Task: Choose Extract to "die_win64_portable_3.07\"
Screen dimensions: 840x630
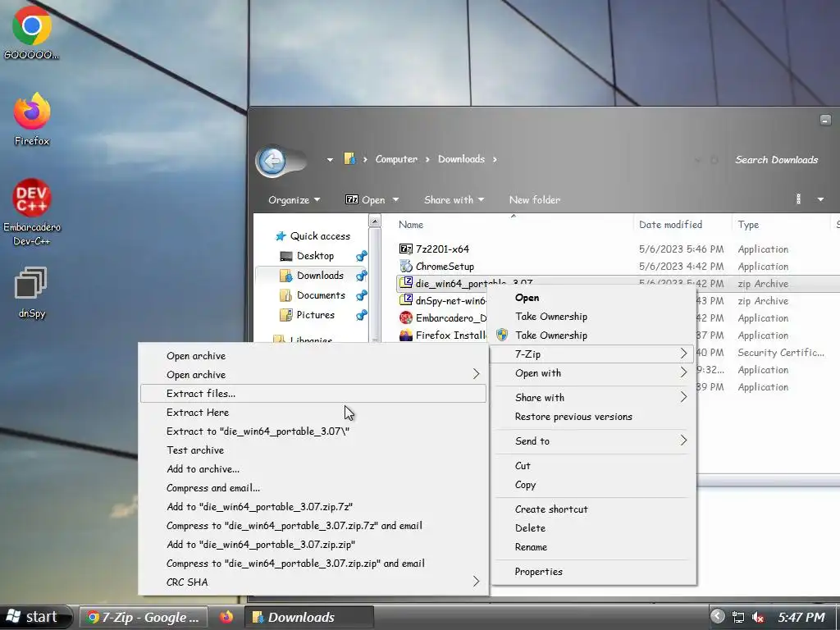Action: point(313,431)
